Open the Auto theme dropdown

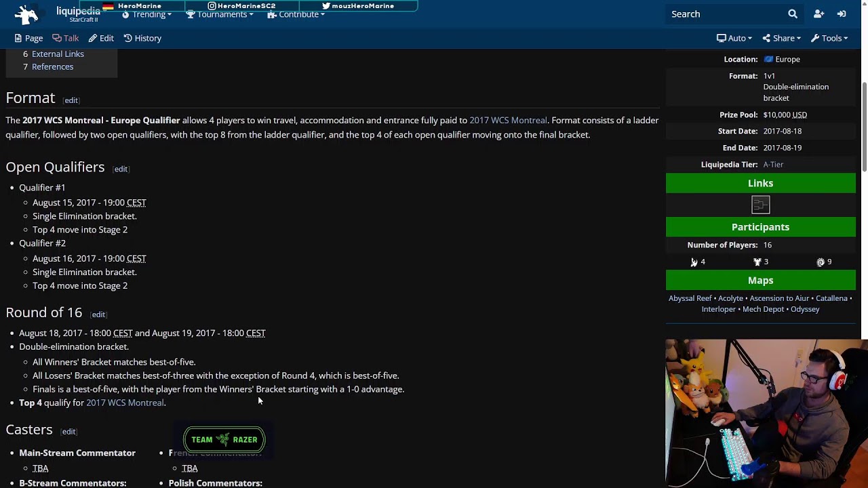734,38
